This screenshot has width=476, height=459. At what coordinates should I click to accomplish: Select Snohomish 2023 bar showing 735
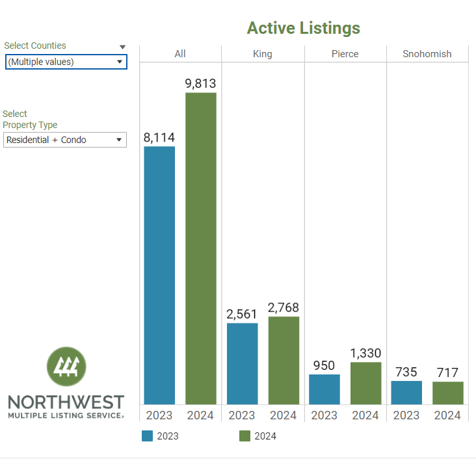click(406, 393)
